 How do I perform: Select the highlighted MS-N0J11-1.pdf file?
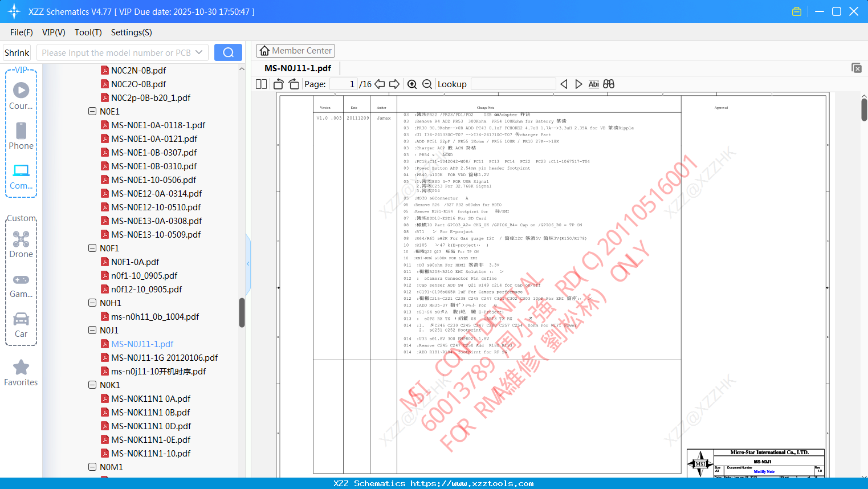point(142,344)
